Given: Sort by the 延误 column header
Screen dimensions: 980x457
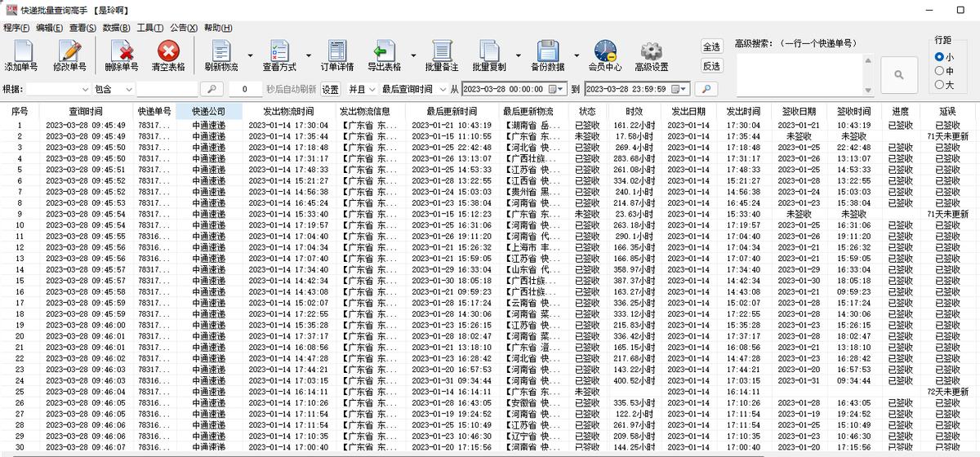Looking at the screenshot, I should pyautogui.click(x=947, y=111).
